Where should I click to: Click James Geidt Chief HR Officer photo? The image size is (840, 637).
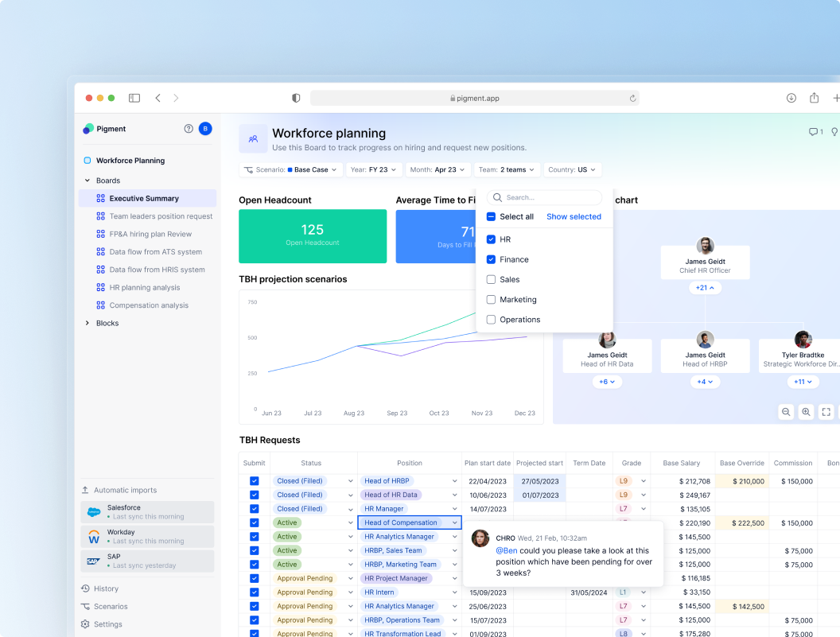point(705,246)
